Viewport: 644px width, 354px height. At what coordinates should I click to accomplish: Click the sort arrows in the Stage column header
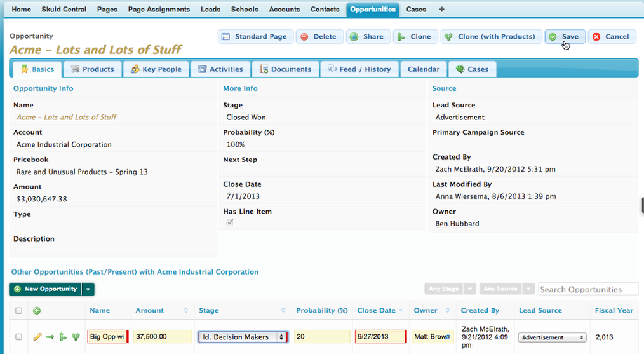284,311
